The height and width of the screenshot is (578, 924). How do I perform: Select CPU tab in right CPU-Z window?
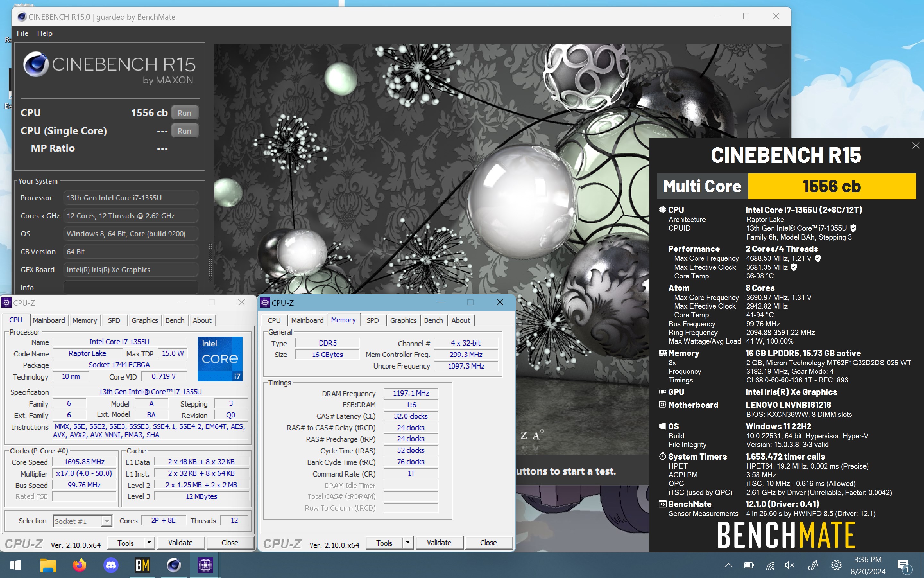[x=274, y=320]
